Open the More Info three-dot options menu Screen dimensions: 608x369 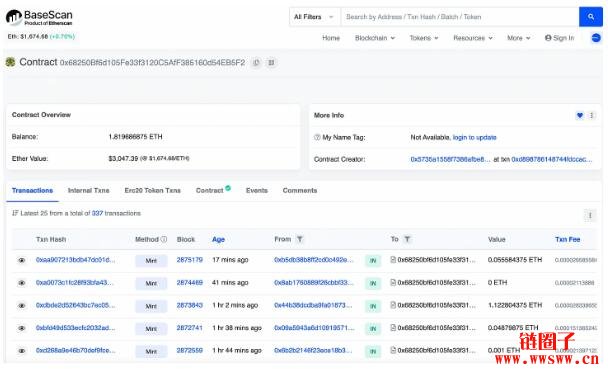click(592, 115)
